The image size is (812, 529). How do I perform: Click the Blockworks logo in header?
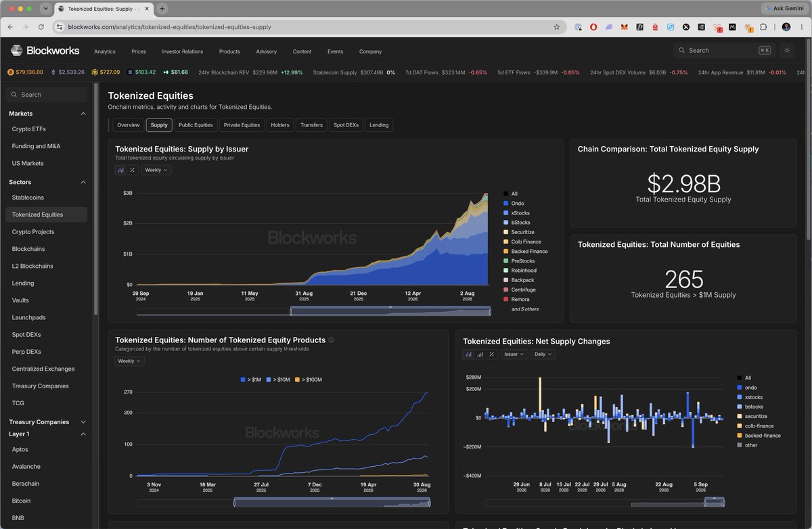click(x=45, y=51)
